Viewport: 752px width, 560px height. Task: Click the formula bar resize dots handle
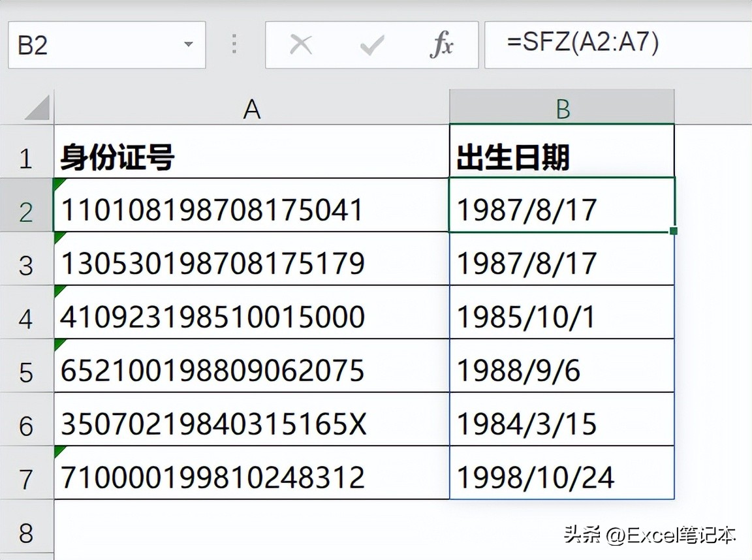click(235, 45)
